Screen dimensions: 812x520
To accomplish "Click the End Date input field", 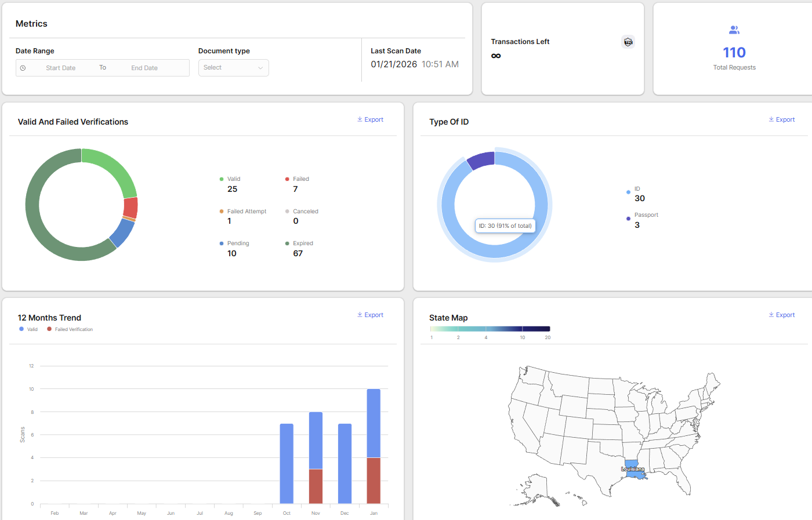I will pos(144,68).
